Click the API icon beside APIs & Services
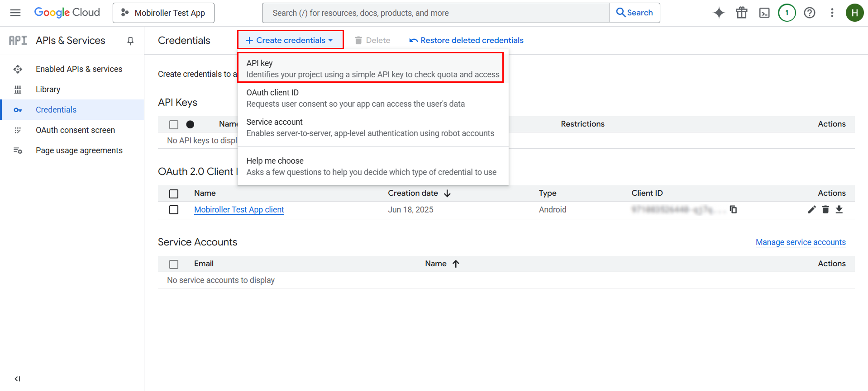Image resolution: width=868 pixels, height=391 pixels. click(18, 41)
